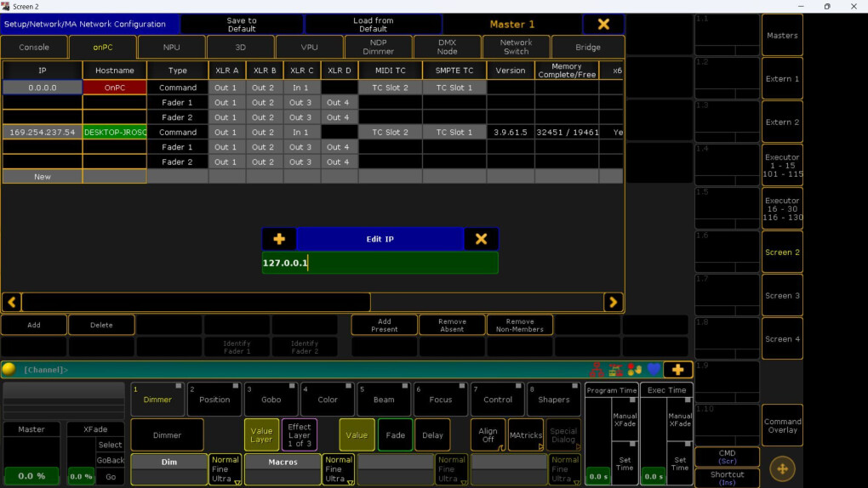Click the Add Present button
Screen dimensions: 868x488
[384, 326]
